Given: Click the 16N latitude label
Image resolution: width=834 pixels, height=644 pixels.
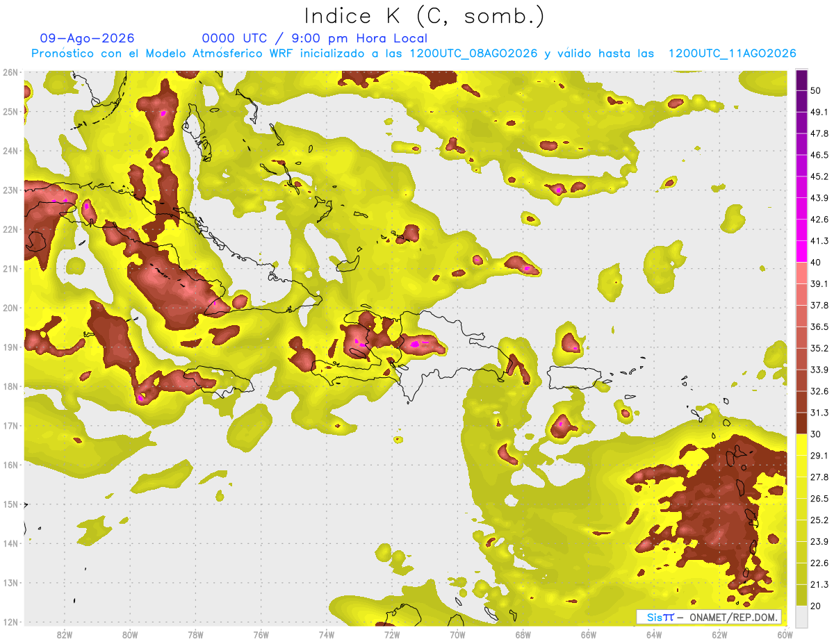Looking at the screenshot, I should point(10,465).
